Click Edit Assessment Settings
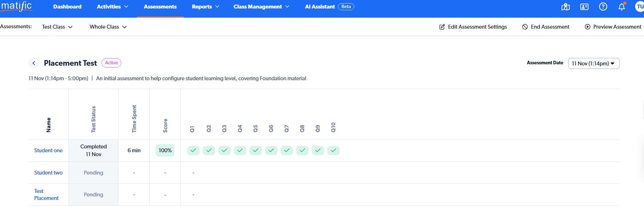 point(473,27)
